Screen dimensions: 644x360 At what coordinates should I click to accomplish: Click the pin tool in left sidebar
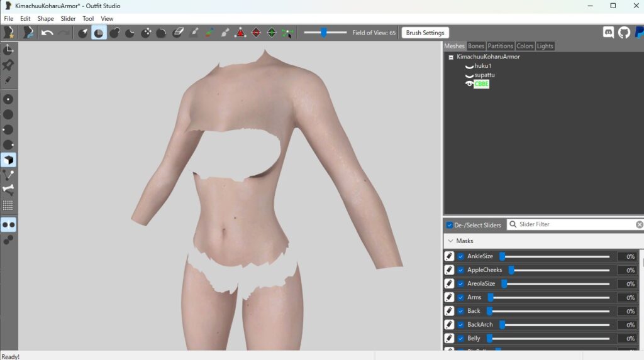pyautogui.click(x=8, y=65)
